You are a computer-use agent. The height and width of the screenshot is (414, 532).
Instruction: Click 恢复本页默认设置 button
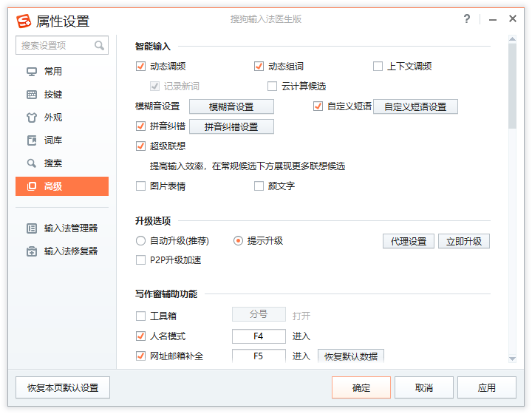point(63,387)
